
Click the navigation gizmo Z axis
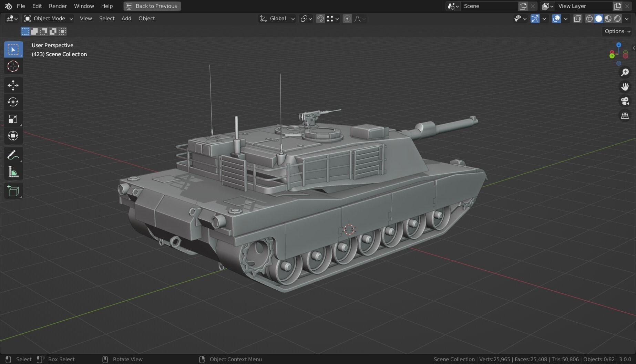click(x=619, y=45)
